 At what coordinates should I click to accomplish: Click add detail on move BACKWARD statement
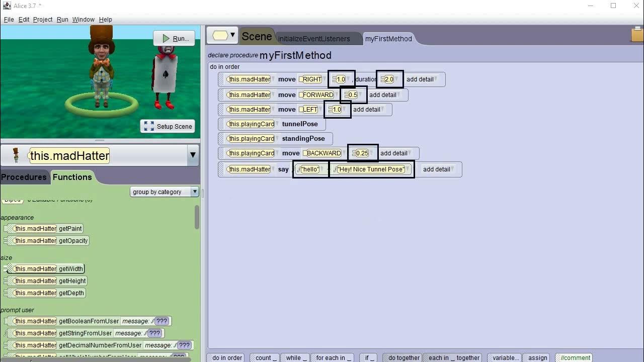click(395, 153)
